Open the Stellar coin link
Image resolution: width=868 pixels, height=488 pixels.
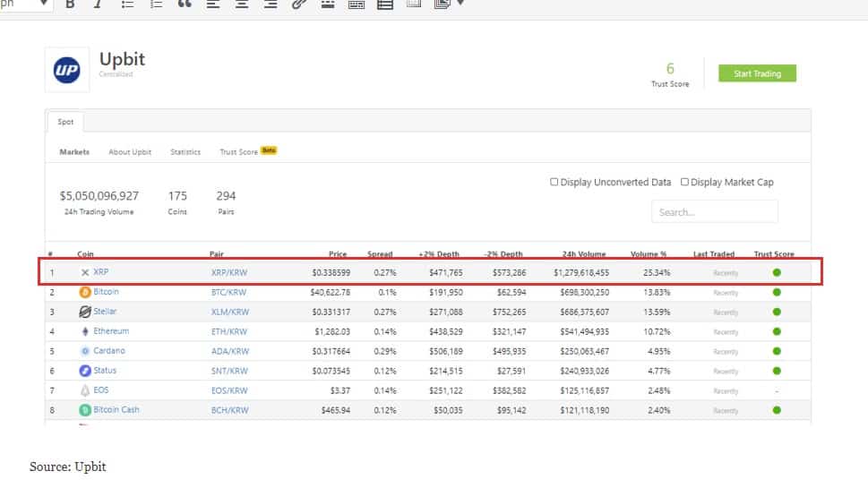[x=105, y=312]
